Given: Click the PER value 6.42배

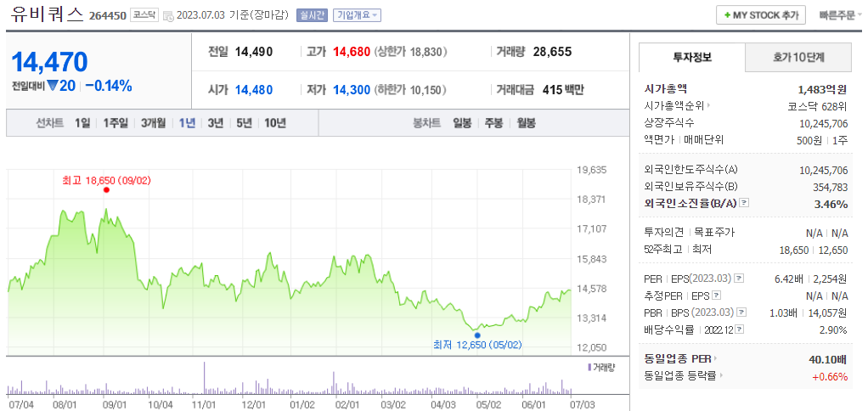Looking at the screenshot, I should tap(789, 279).
